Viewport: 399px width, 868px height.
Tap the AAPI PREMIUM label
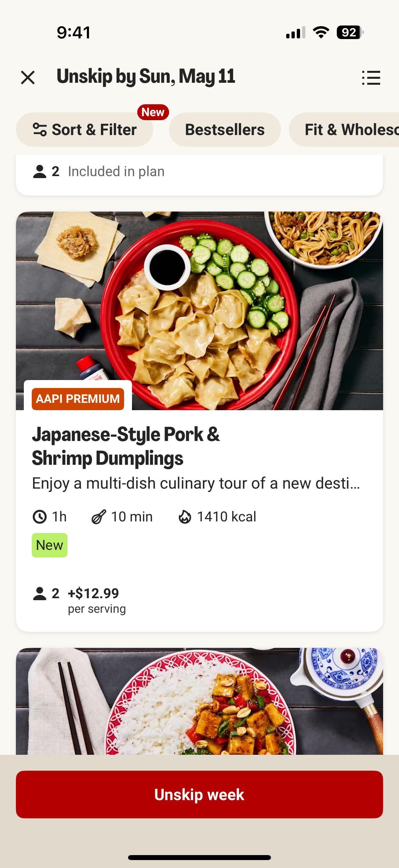(78, 399)
